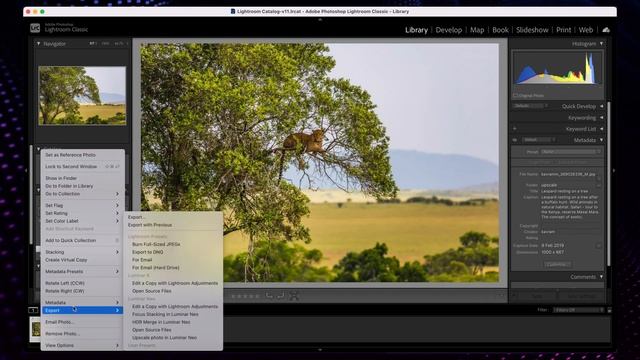Viewport: 640px width, 360px height.
Task: Set star rating in the toolbar
Action: tap(245, 296)
